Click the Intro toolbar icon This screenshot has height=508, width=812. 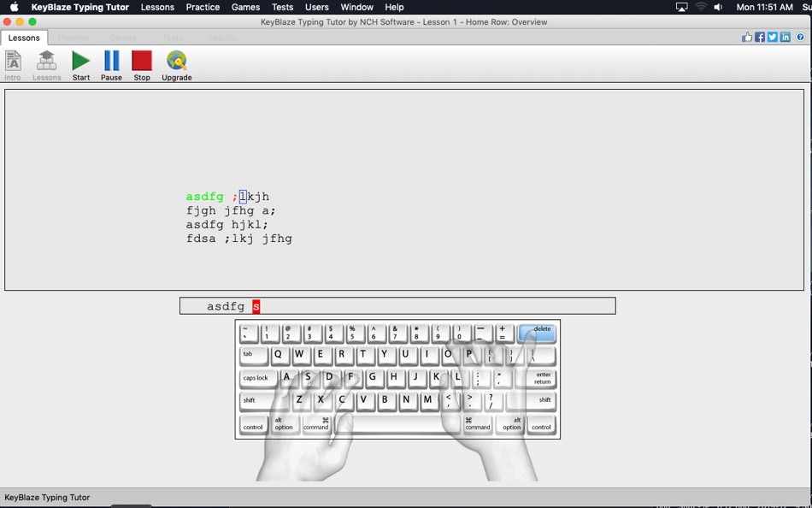[x=13, y=65]
